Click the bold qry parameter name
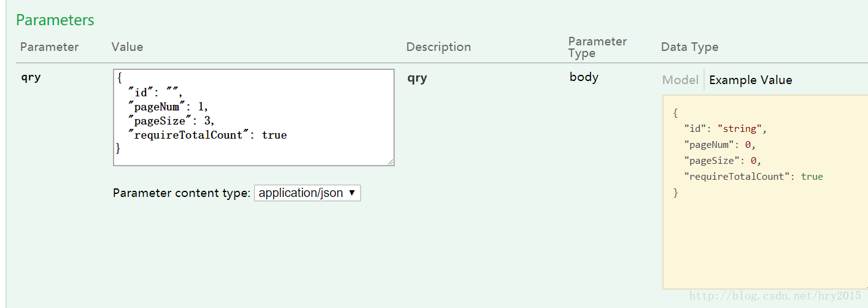This screenshot has height=308, width=868. (31, 78)
